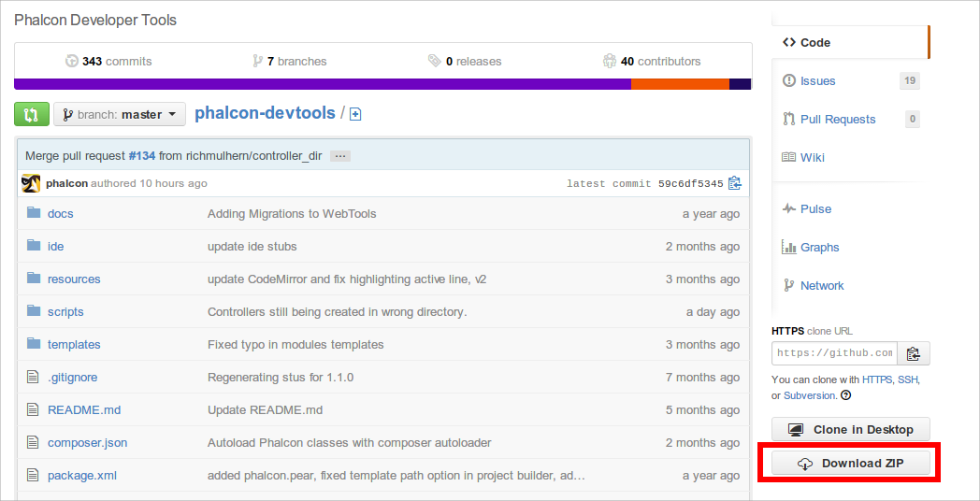Open the scripts folder

(65, 311)
